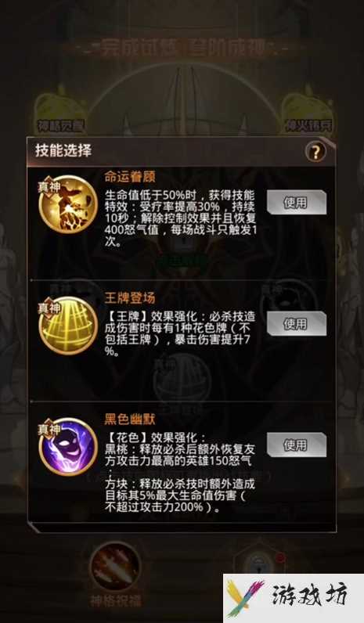Click the 游戏坊 watermark logo
The image size is (364, 623).
[x=294, y=598]
